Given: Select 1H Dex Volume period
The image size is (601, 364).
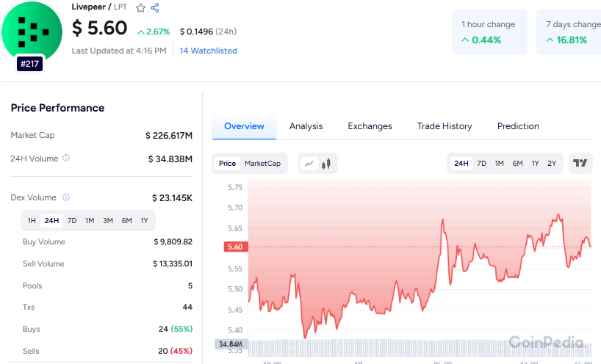Looking at the screenshot, I should point(32,221).
